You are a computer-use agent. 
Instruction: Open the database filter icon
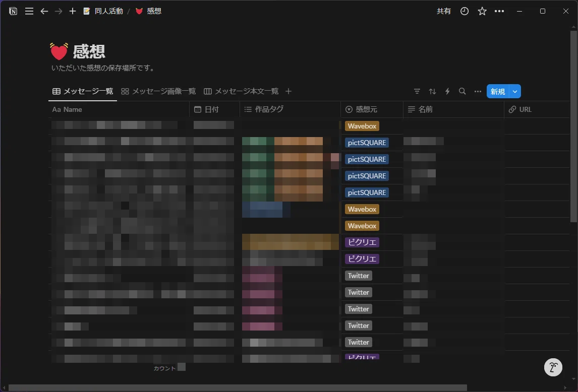pos(417,91)
